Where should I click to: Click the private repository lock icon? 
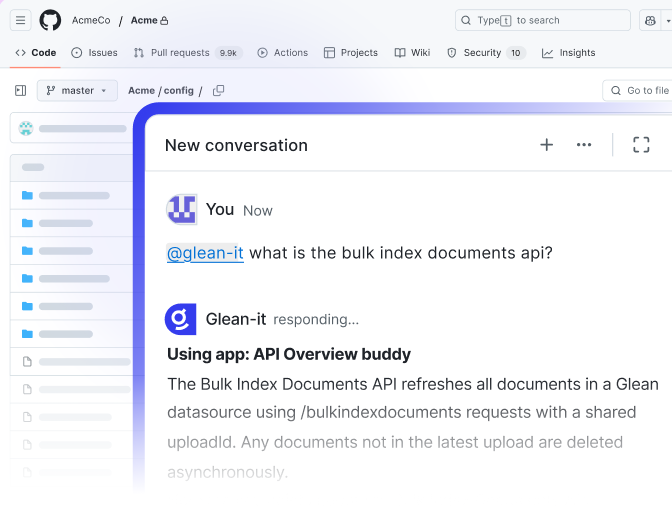pyautogui.click(x=164, y=21)
